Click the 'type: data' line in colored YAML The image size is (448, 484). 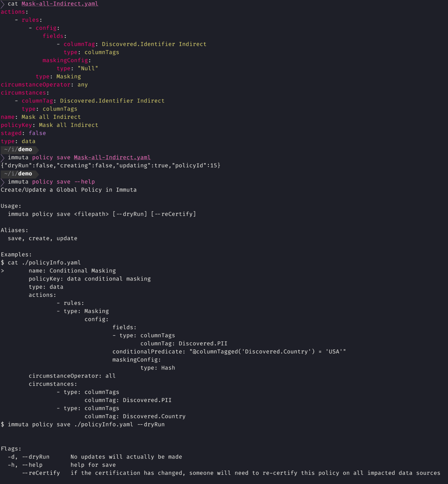18,141
